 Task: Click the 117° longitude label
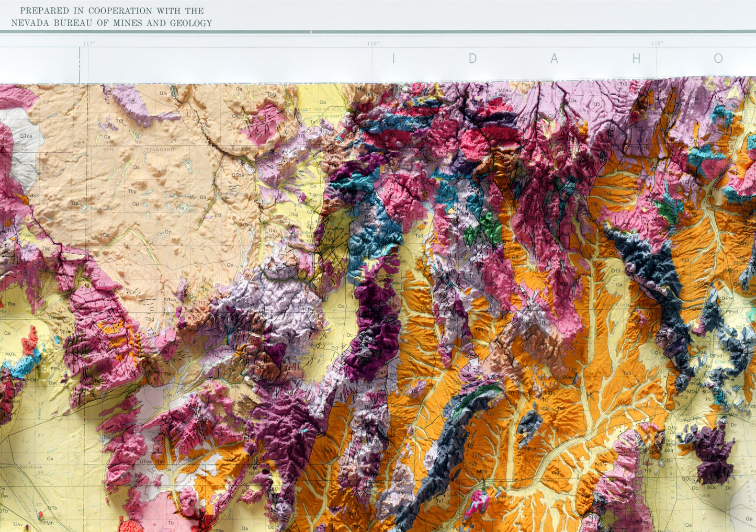89,43
